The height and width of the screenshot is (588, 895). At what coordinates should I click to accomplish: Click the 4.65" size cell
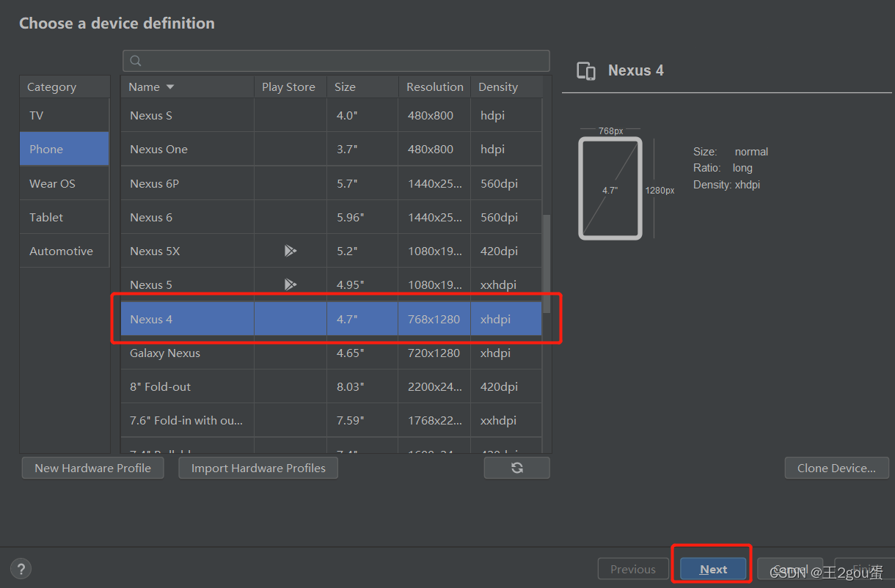[362, 353]
